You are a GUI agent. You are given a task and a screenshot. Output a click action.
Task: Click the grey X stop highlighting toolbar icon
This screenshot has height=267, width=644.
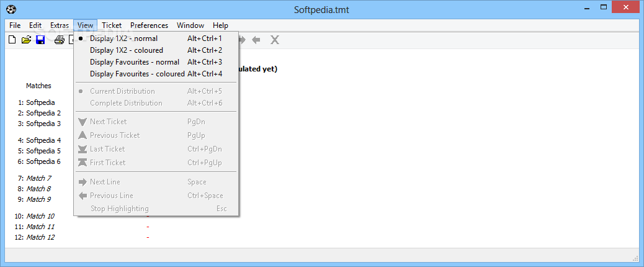(274, 40)
